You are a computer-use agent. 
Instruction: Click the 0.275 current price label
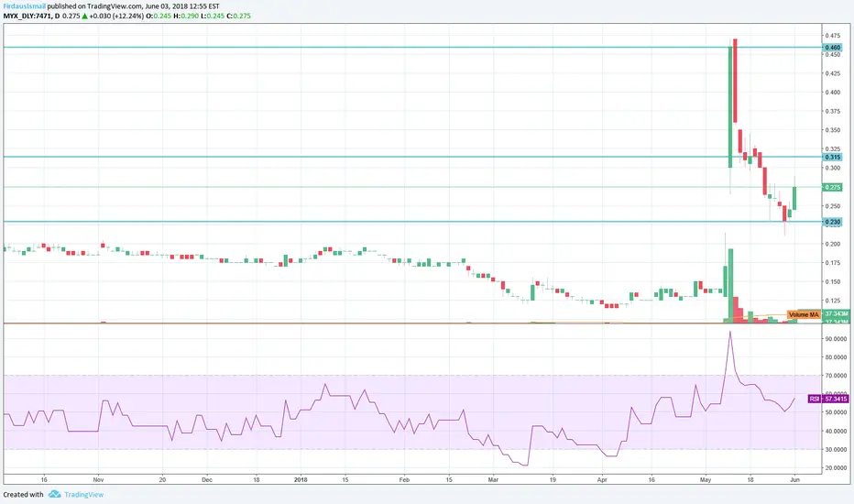[x=832, y=187]
